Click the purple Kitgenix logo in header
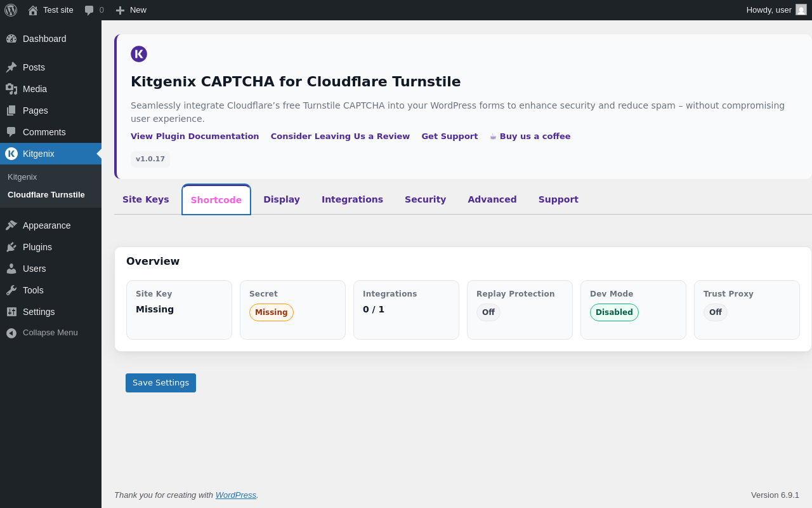The width and height of the screenshot is (812, 508). [139, 54]
